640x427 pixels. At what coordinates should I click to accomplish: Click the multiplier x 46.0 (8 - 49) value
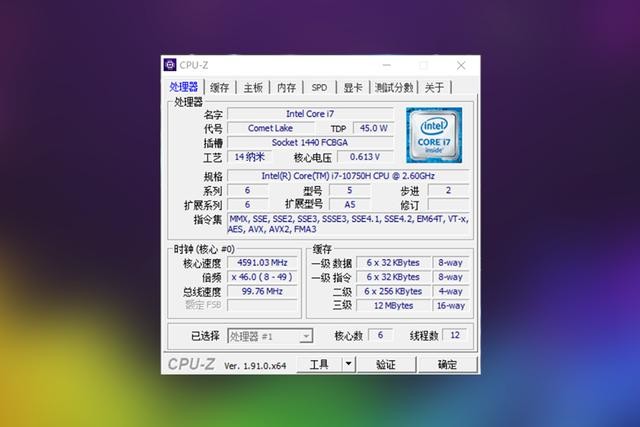262,277
